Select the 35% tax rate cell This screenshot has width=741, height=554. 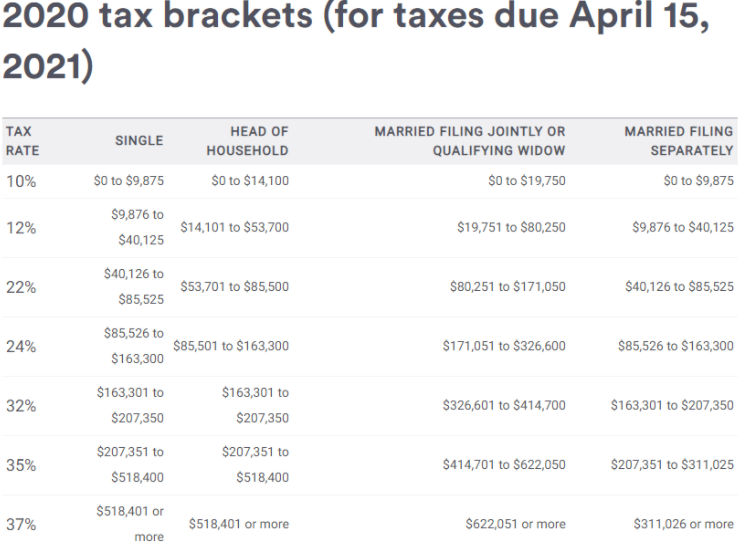tap(20, 466)
